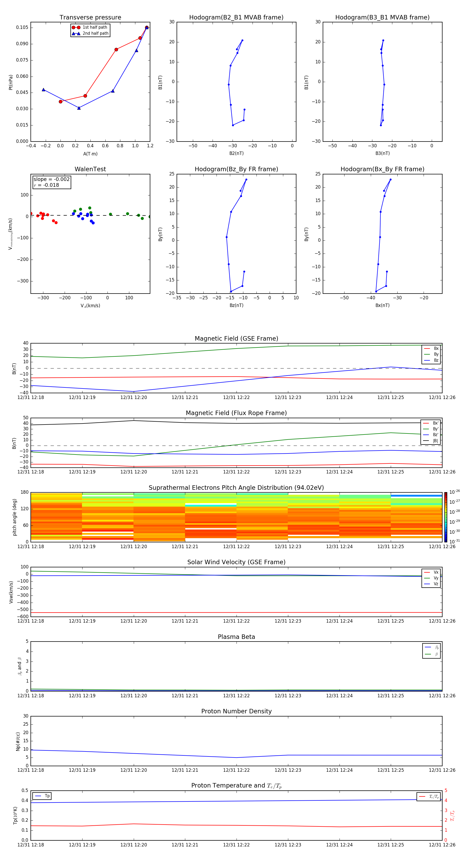Click the 'A(T·m)' x-axis label
The height and width of the screenshot is (868, 473).
(x=90, y=154)
